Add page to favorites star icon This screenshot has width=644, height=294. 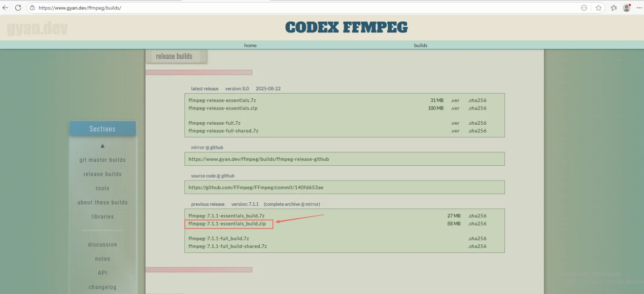pos(598,8)
